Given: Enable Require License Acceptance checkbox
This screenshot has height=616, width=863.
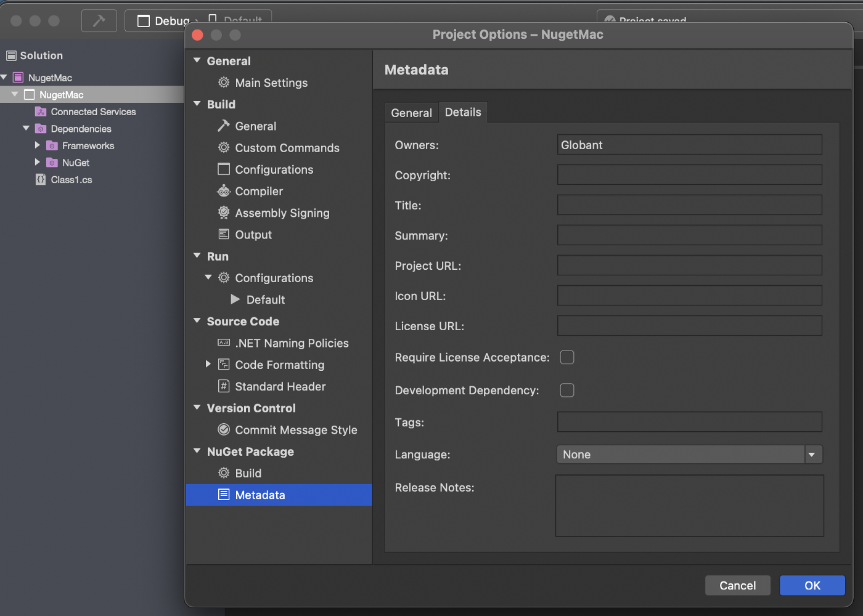Looking at the screenshot, I should click(x=567, y=357).
